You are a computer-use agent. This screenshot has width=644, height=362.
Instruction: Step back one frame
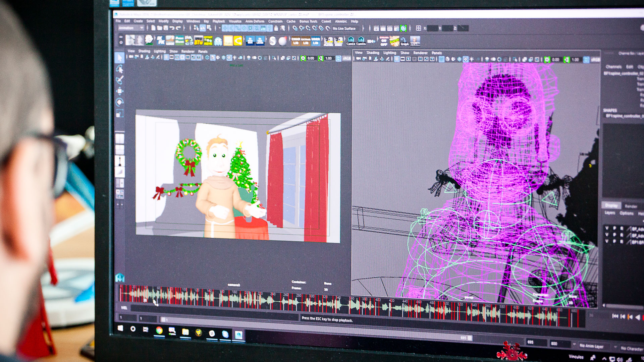point(623,316)
